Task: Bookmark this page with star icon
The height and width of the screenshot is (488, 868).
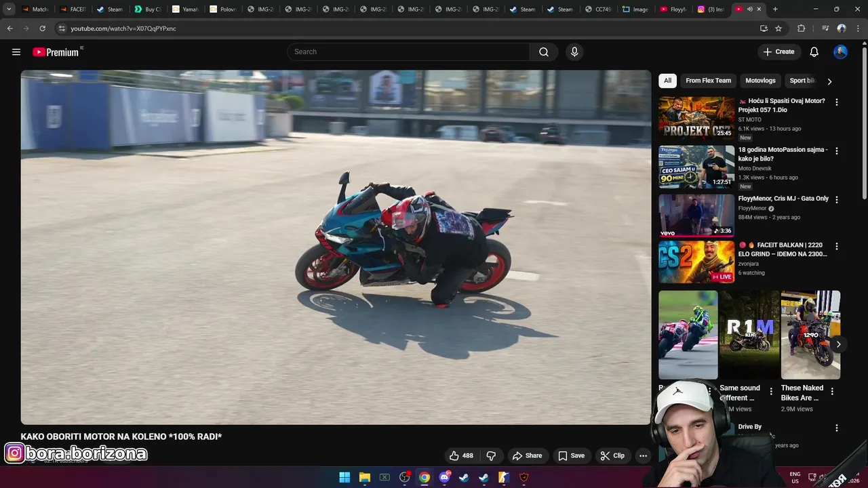Action: click(x=778, y=28)
